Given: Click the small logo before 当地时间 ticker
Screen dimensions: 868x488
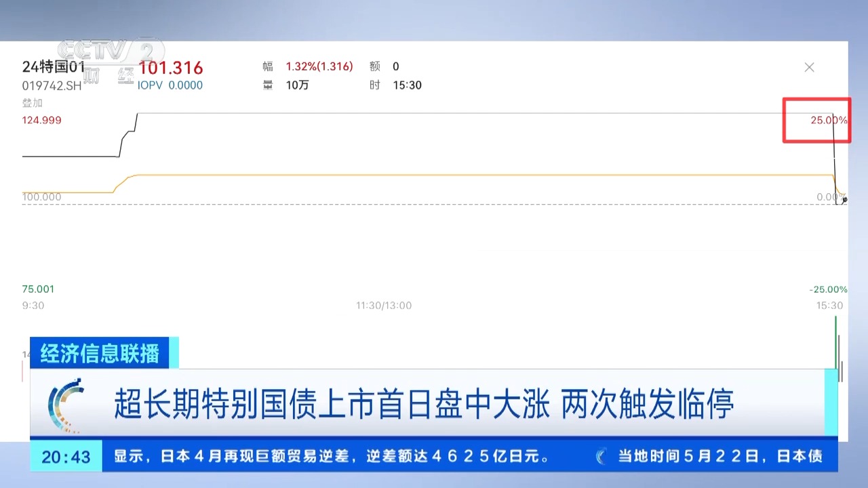Looking at the screenshot, I should (601, 457).
